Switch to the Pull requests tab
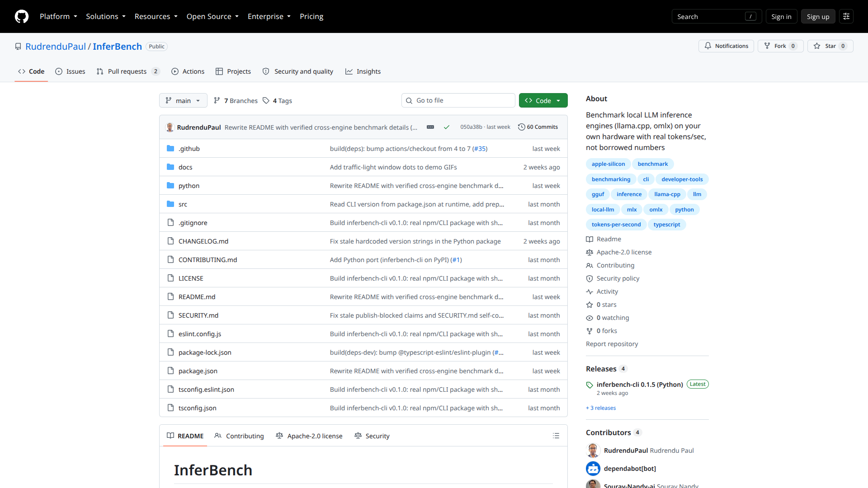Image resolution: width=868 pixels, height=488 pixels. [128, 71]
